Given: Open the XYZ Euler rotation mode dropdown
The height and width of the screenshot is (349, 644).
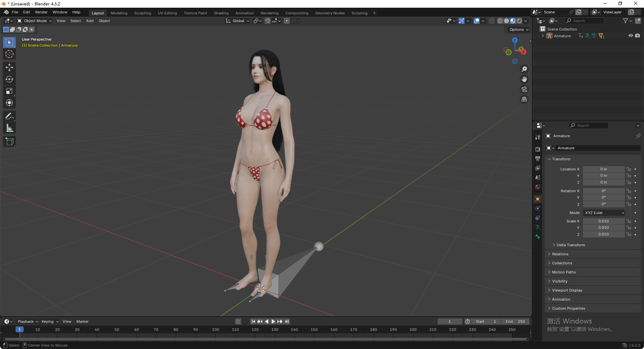Looking at the screenshot, I should 604,213.
